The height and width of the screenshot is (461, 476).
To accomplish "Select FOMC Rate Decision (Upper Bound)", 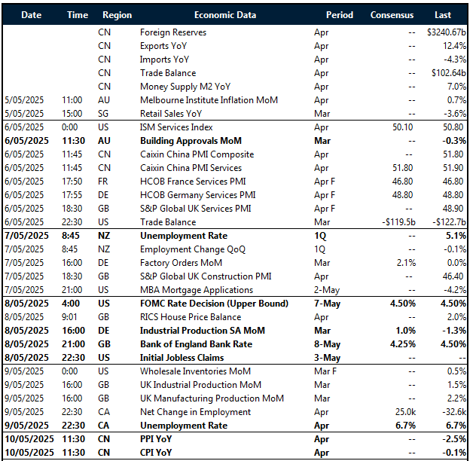I will coord(214,304).
